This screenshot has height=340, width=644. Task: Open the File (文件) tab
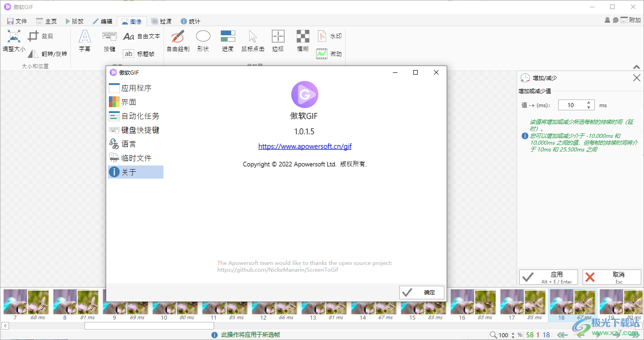coord(17,21)
